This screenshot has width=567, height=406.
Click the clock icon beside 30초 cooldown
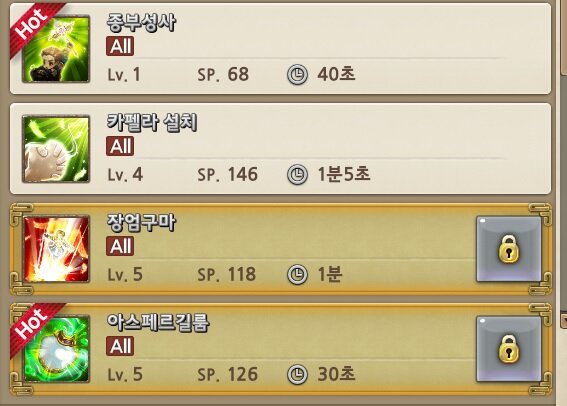[297, 375]
